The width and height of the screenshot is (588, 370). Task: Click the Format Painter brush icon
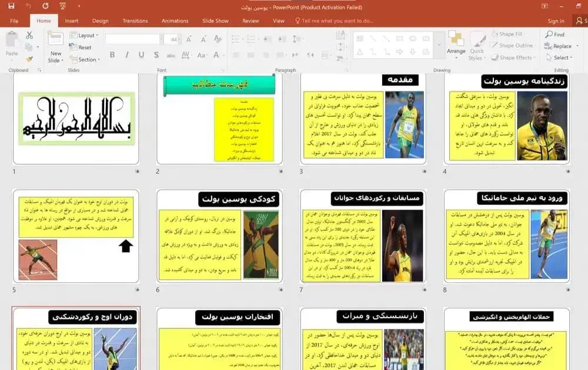pyautogui.click(x=29, y=59)
